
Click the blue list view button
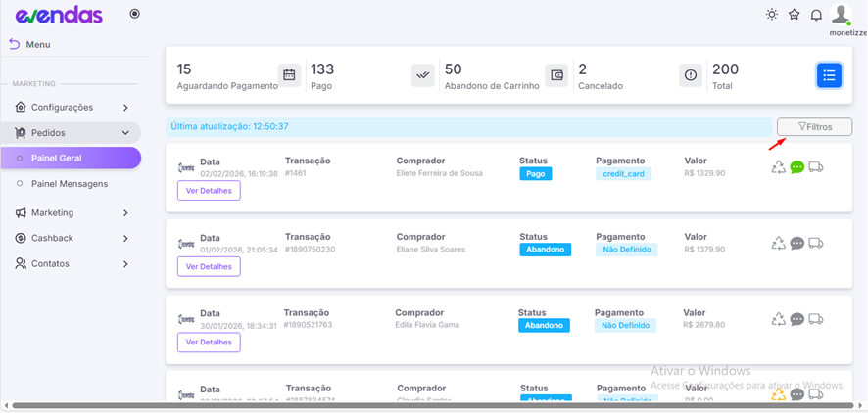[x=829, y=75]
